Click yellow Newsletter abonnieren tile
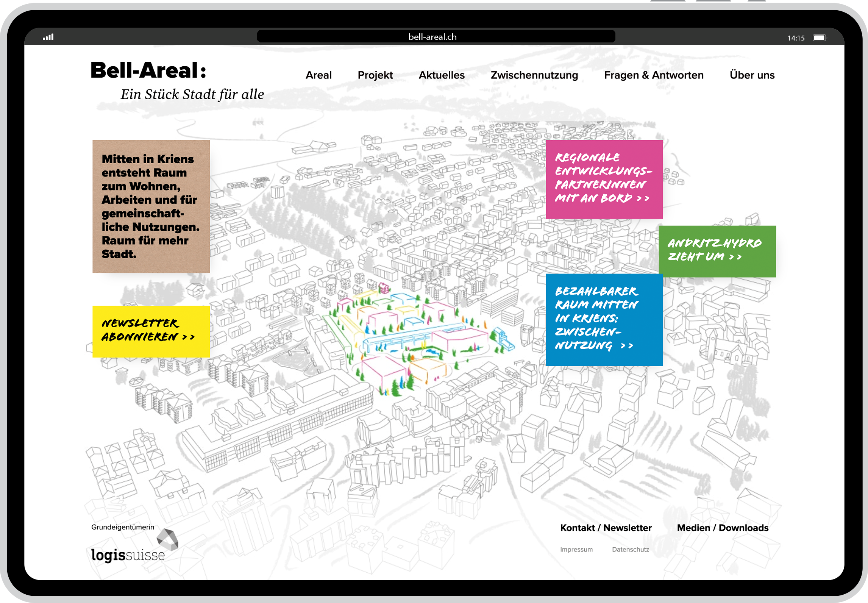The height and width of the screenshot is (603, 868). tap(151, 331)
